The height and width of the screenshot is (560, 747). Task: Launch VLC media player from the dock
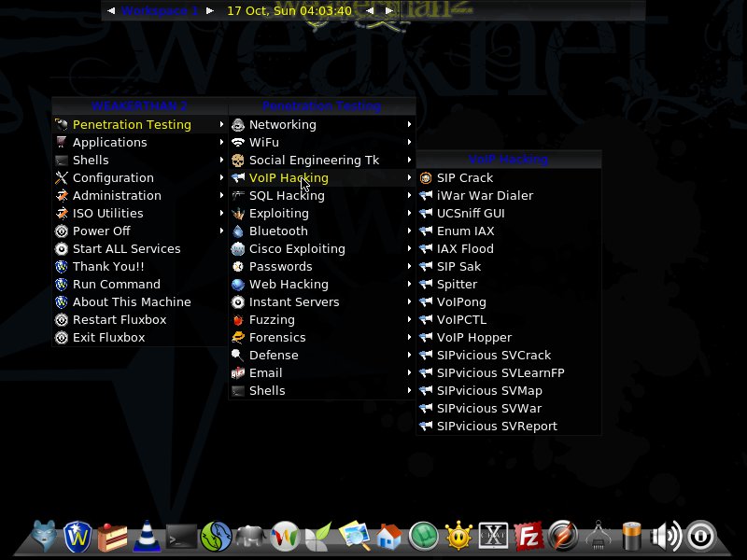point(147,537)
